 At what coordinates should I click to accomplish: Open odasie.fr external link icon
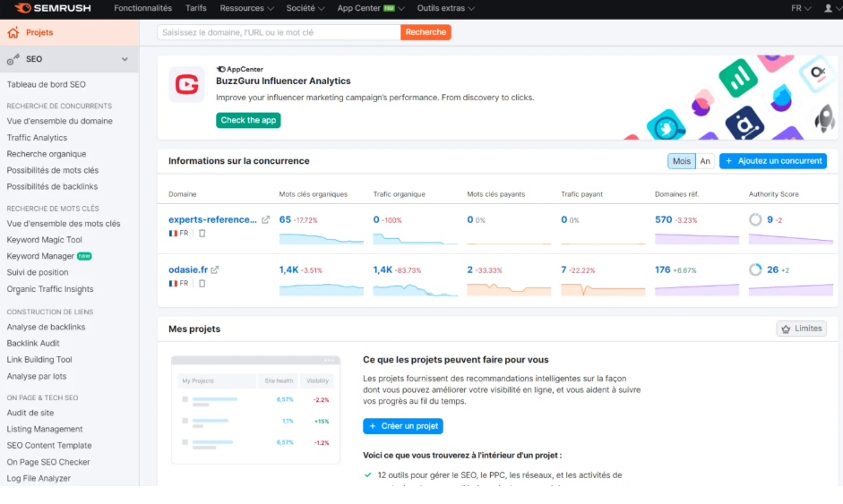[x=215, y=269]
